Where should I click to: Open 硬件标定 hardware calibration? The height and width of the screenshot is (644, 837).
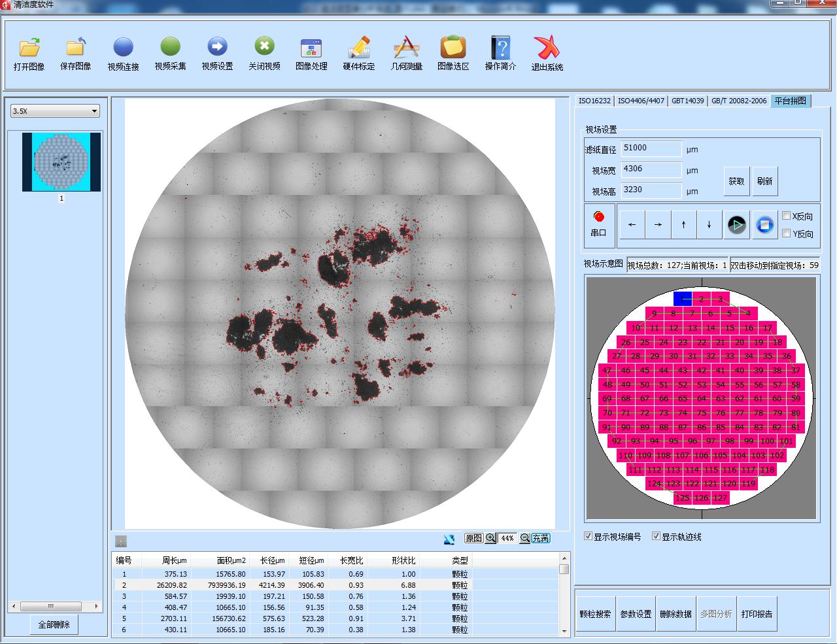[359, 48]
